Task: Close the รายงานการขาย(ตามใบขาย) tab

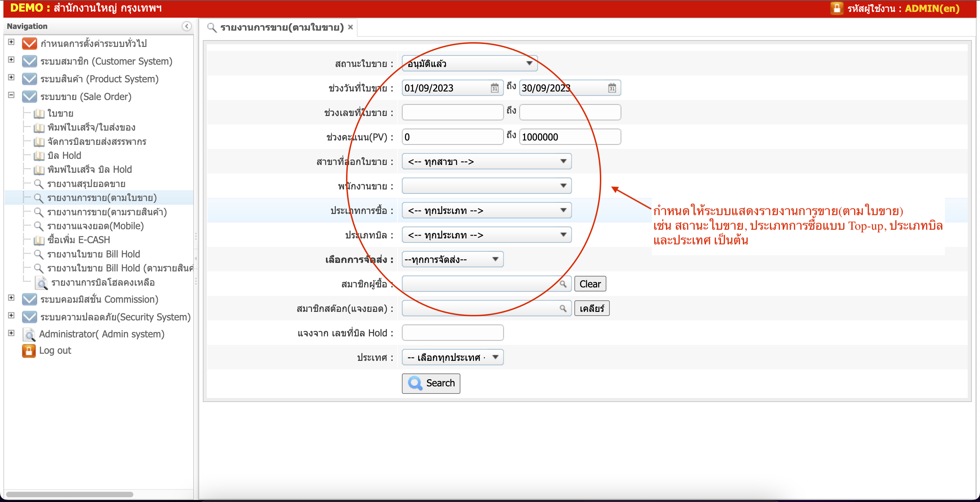Action: (x=350, y=27)
